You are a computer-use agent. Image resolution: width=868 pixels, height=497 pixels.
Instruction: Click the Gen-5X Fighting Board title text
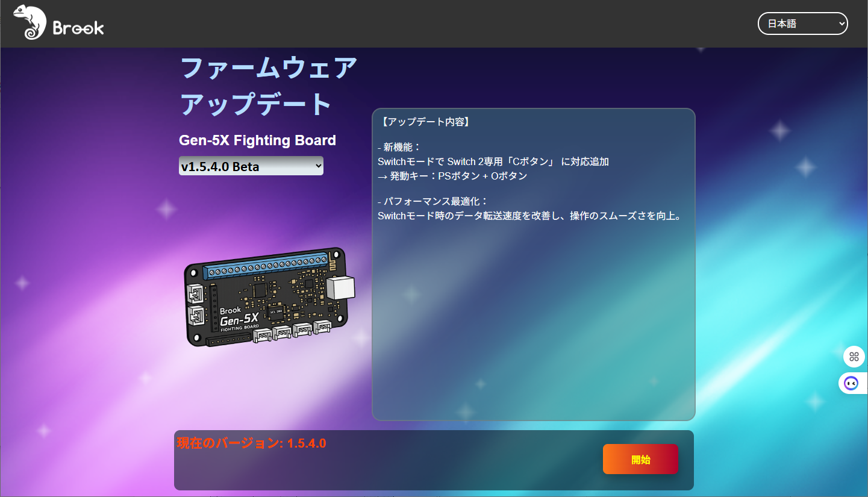point(257,140)
